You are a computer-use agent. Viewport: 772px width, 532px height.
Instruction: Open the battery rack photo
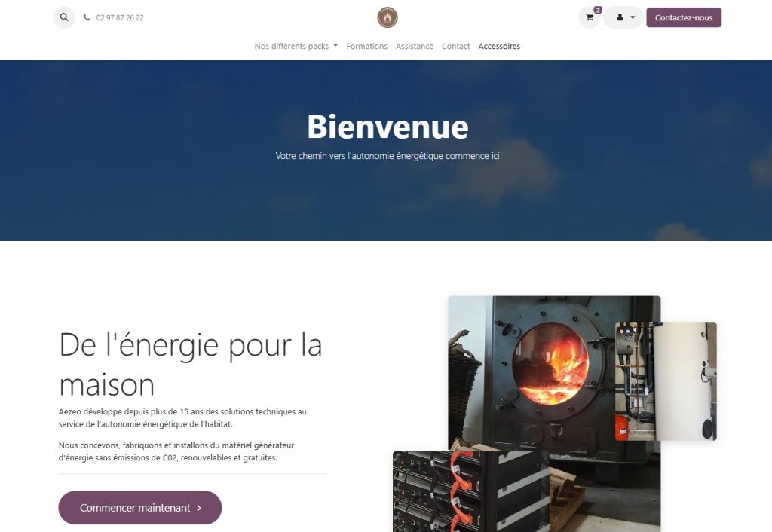pos(470,491)
